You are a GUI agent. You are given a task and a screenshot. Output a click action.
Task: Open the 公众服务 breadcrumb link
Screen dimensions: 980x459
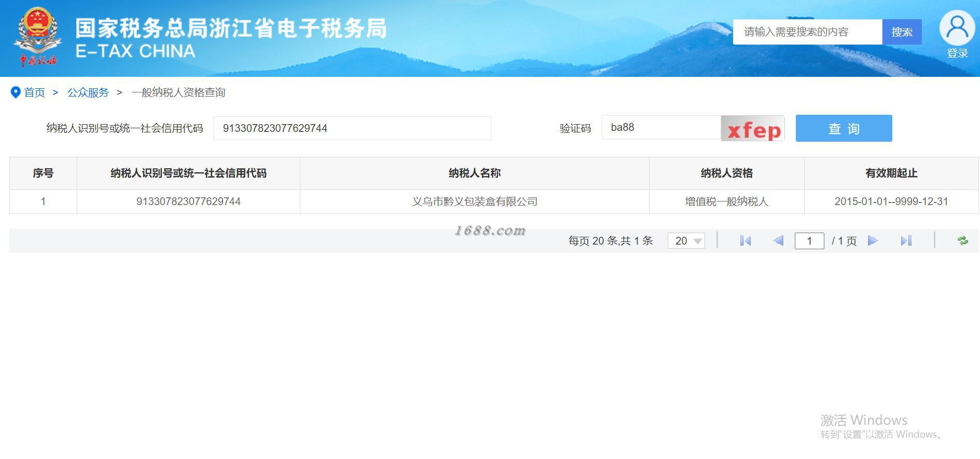click(x=88, y=92)
